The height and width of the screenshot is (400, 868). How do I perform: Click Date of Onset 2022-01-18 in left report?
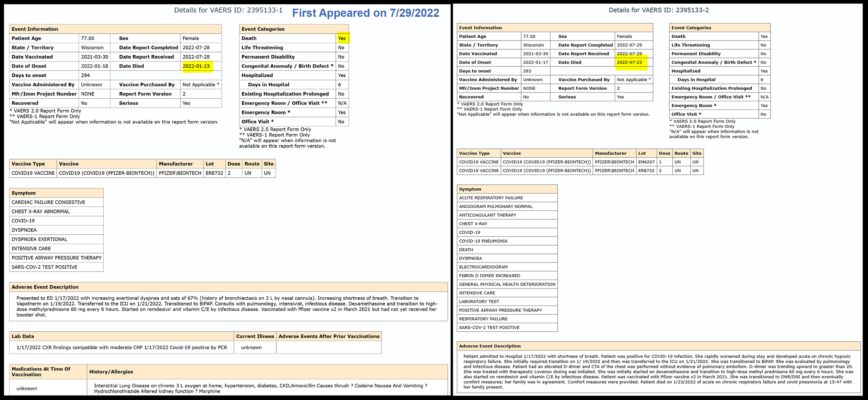(x=94, y=66)
